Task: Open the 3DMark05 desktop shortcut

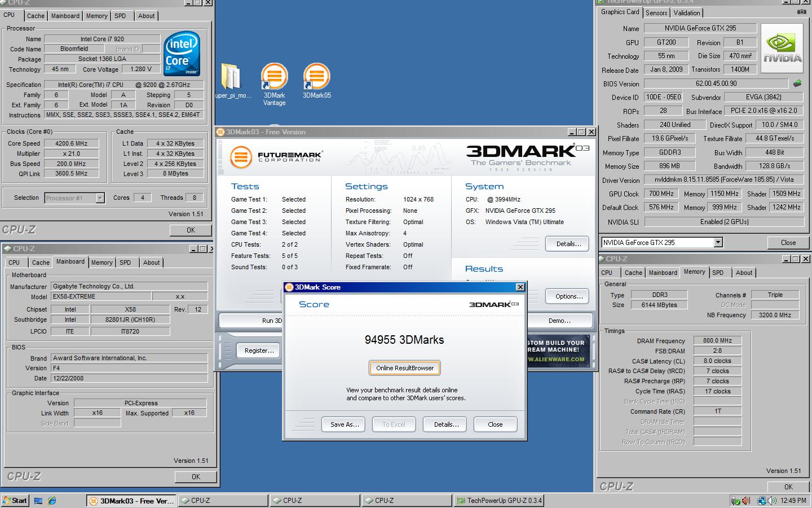Action: point(316,81)
